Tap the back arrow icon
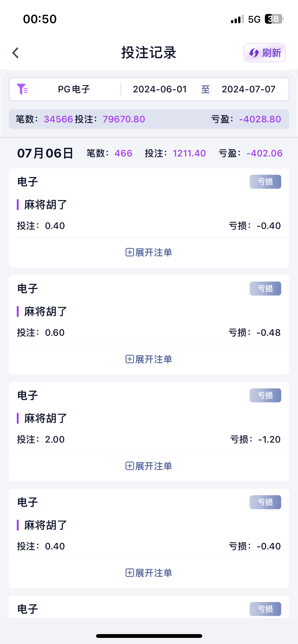The height and width of the screenshot is (644, 298). pyautogui.click(x=16, y=53)
